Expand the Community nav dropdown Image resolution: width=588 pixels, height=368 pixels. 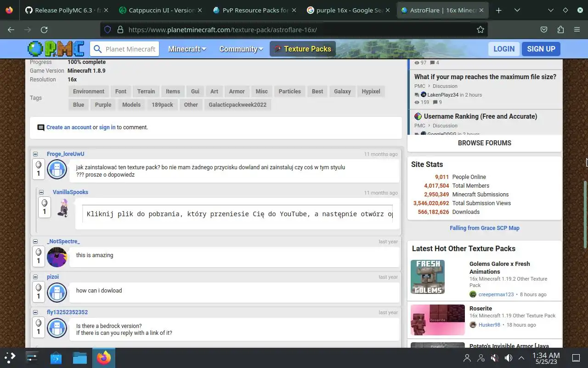pyautogui.click(x=241, y=49)
